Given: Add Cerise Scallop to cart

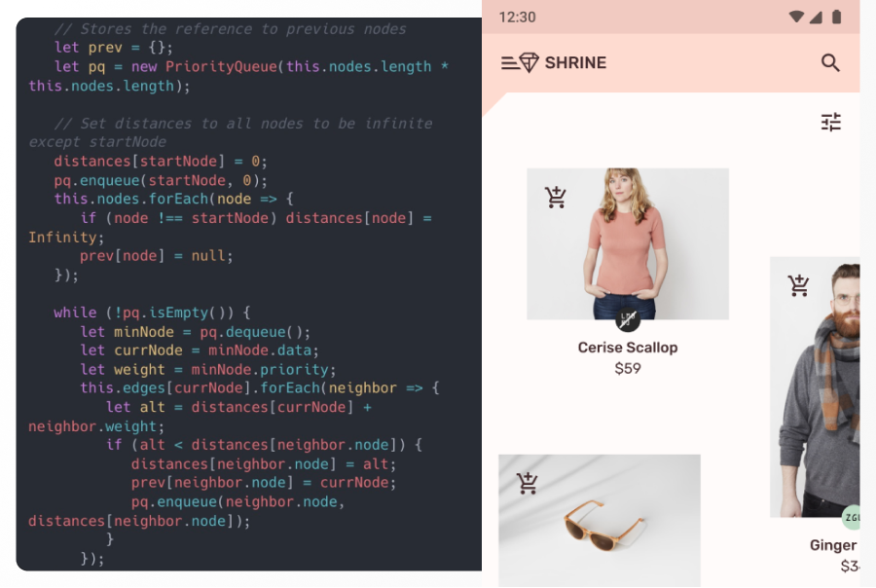Looking at the screenshot, I should (556, 198).
